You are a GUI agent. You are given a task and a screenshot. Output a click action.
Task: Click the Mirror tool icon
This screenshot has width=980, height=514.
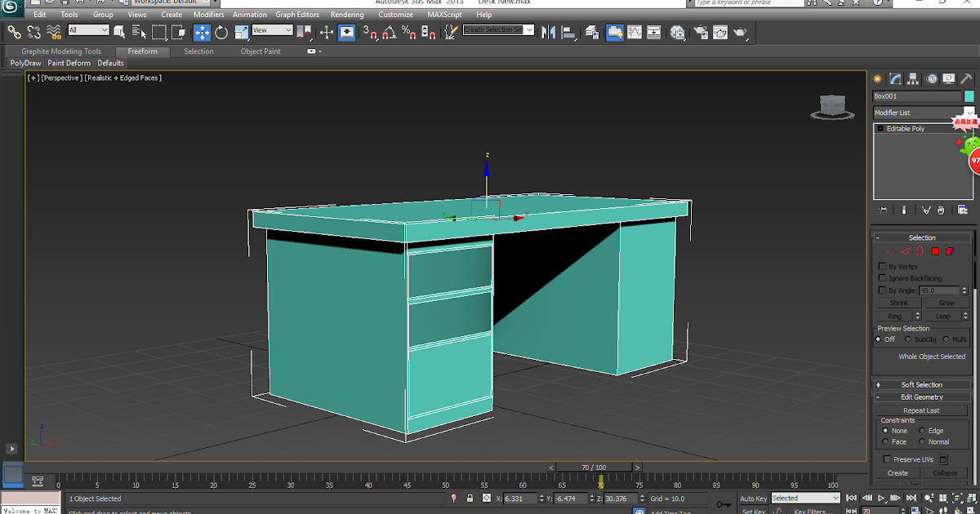[548, 33]
